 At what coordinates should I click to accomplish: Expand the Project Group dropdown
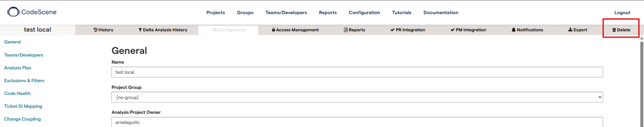click(x=357, y=97)
